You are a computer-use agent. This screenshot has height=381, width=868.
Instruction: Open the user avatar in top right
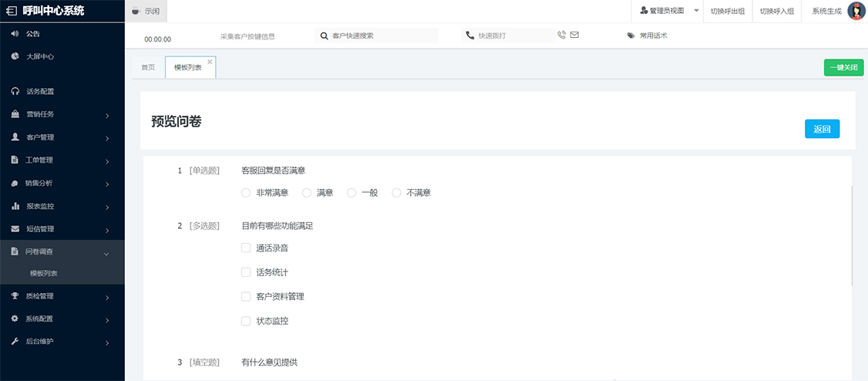[856, 11]
